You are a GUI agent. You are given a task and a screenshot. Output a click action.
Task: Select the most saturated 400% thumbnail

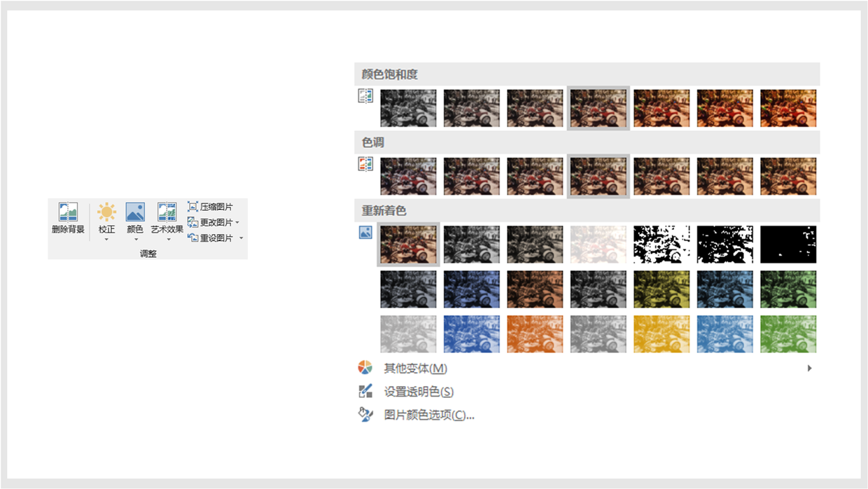(x=788, y=108)
